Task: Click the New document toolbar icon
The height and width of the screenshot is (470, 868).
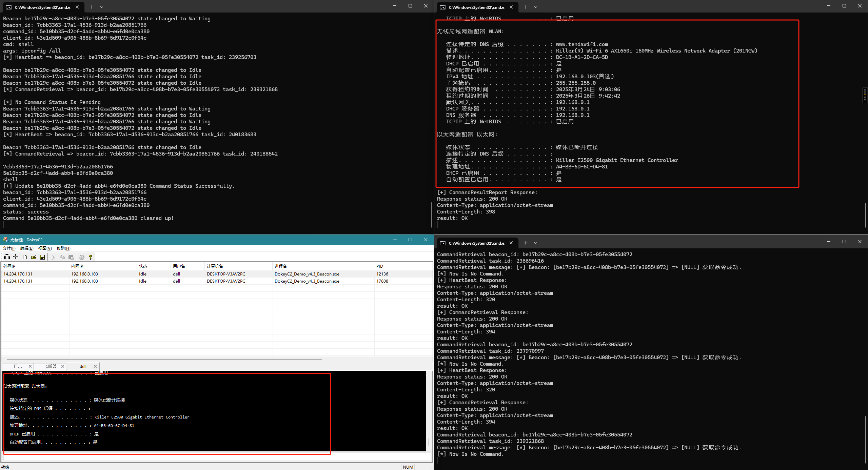Action: 25,257
